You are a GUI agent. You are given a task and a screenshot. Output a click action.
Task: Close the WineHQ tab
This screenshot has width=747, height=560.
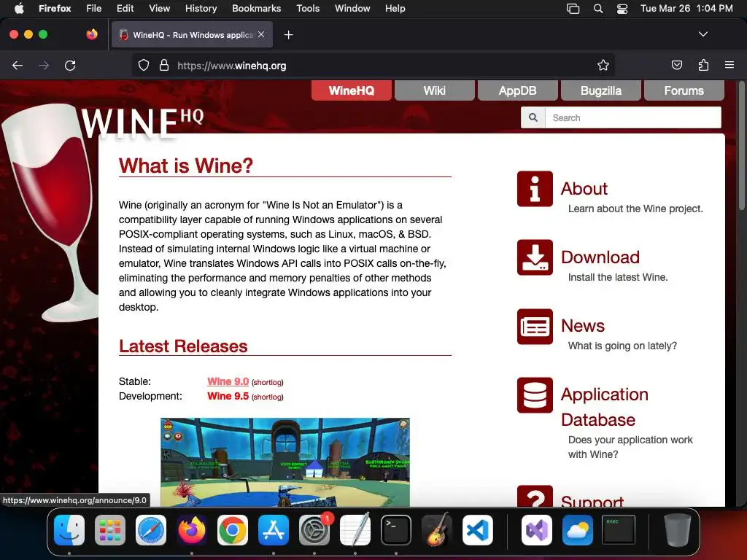[x=261, y=34]
